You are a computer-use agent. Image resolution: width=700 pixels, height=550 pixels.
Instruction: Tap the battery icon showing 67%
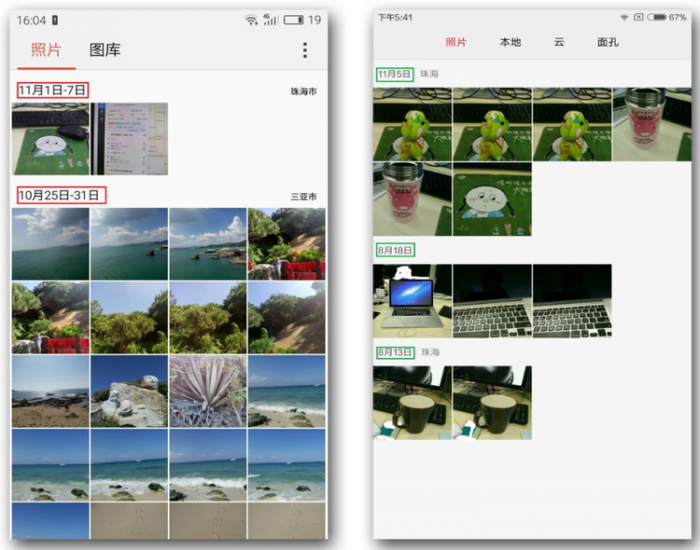(657, 17)
